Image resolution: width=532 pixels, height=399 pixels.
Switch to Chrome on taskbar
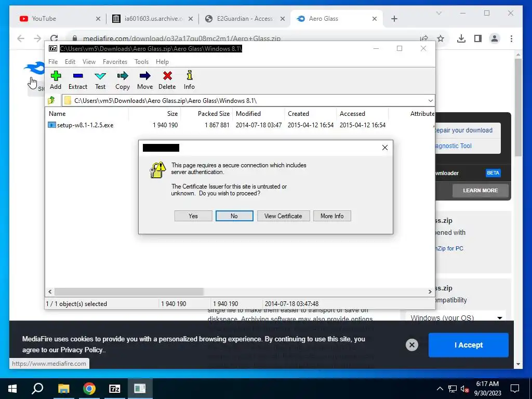(89, 389)
